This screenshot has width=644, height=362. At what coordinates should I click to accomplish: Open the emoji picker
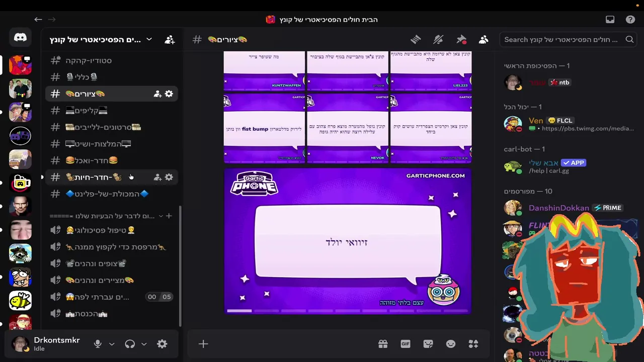(x=451, y=344)
